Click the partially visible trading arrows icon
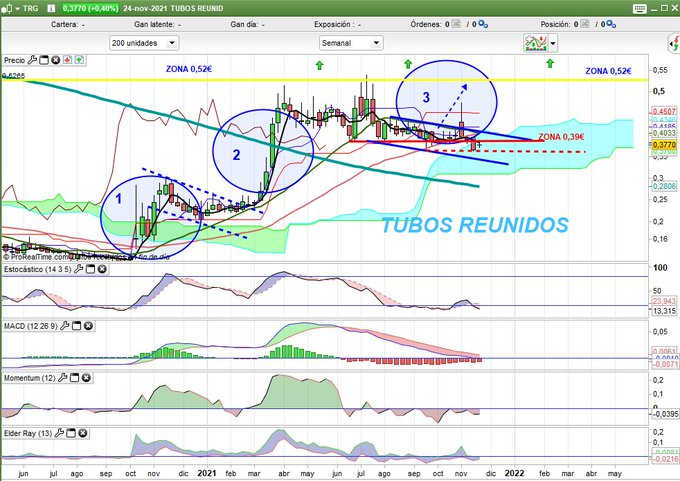 [674, 43]
